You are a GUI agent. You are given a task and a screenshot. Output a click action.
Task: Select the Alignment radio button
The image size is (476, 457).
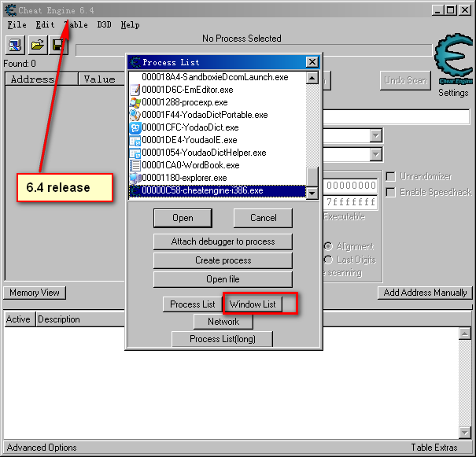click(x=329, y=246)
